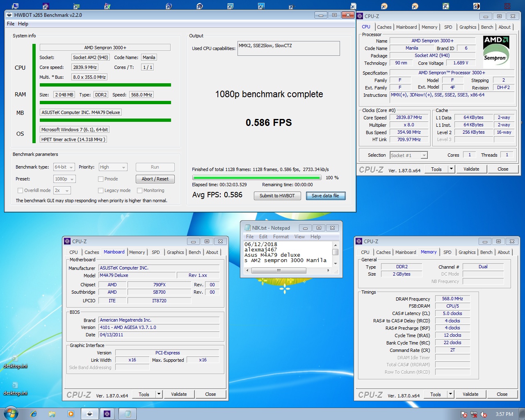The height and width of the screenshot is (420, 525).
Task: Click the muted volume tray icon
Action: pos(484,414)
